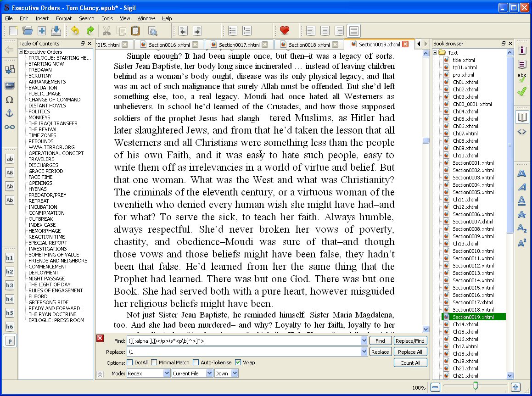
Task: Align text left icon
Action: coord(310,31)
